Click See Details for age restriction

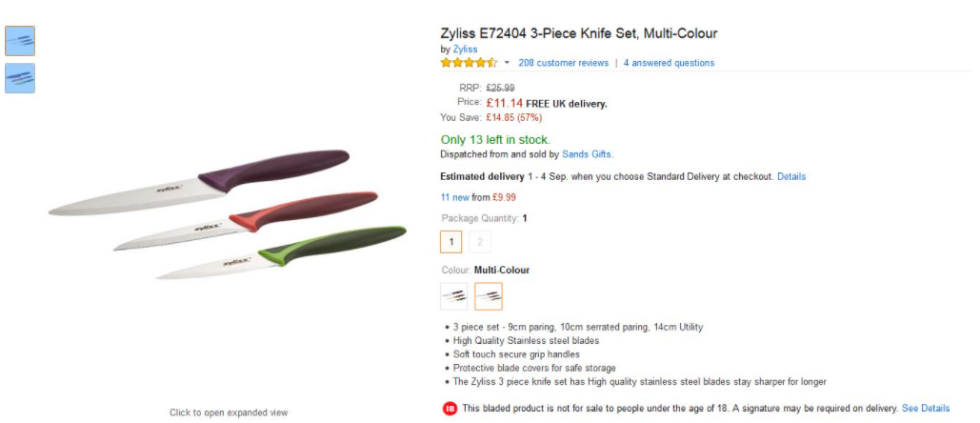coord(926,409)
